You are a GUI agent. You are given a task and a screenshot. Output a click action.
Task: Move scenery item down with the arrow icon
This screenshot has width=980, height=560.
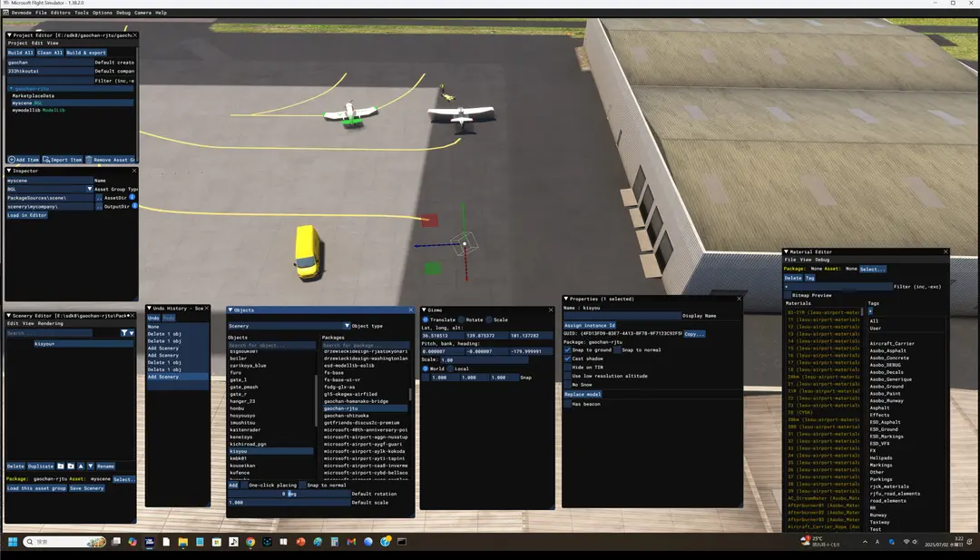[91, 467]
